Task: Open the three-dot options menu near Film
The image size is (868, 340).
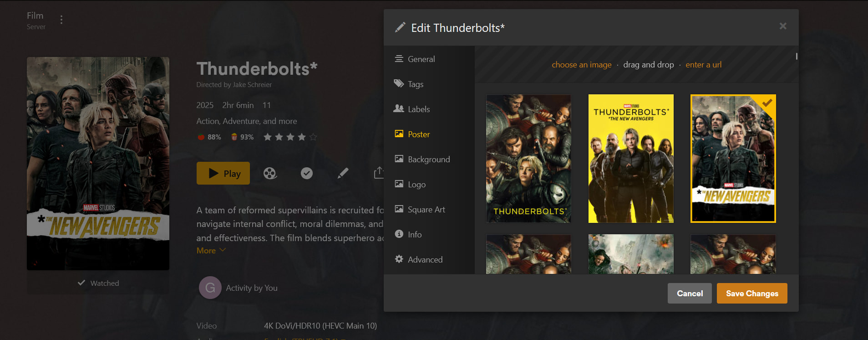Action: tap(61, 20)
